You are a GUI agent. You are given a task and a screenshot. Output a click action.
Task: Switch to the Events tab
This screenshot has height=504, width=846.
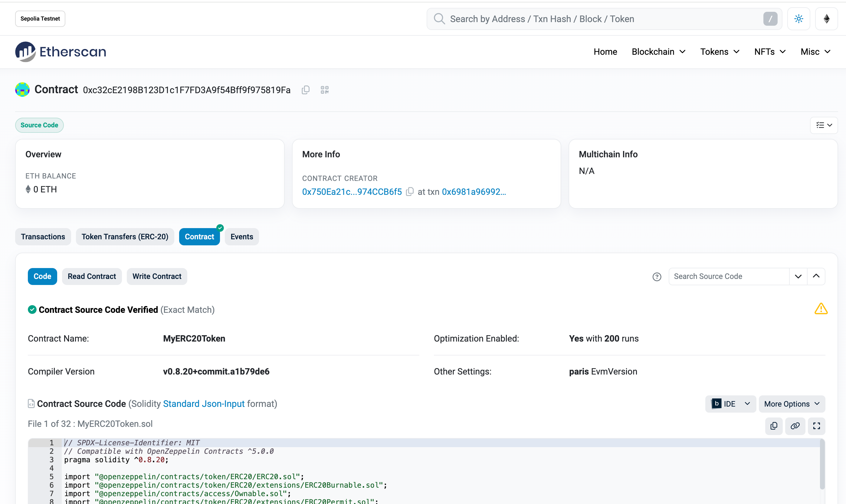click(x=242, y=237)
